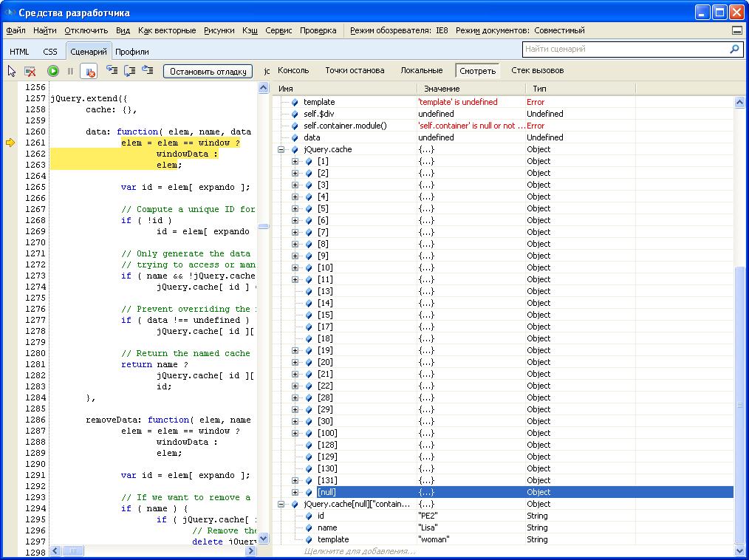Click the code pane's horizontal scrollbar thumb

tap(72, 551)
